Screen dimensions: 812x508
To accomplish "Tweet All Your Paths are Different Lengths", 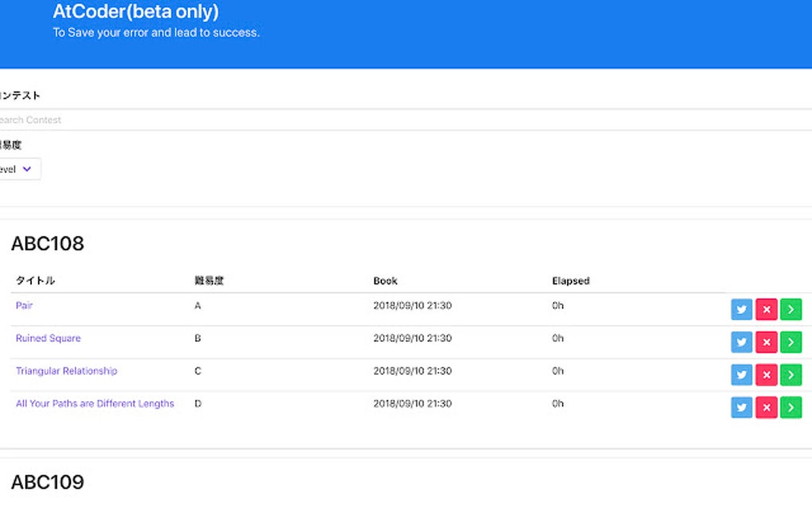I will click(741, 408).
